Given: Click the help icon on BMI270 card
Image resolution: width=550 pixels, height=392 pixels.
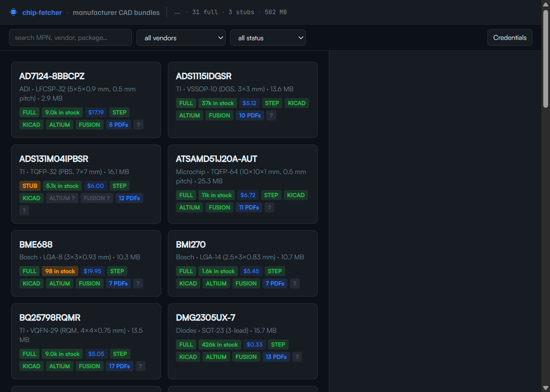Looking at the screenshot, I should click(x=295, y=284).
